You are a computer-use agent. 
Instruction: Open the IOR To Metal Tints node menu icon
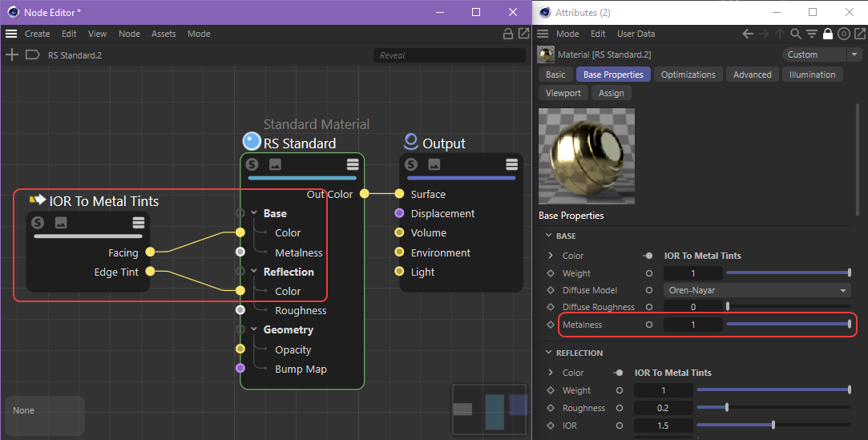139,223
